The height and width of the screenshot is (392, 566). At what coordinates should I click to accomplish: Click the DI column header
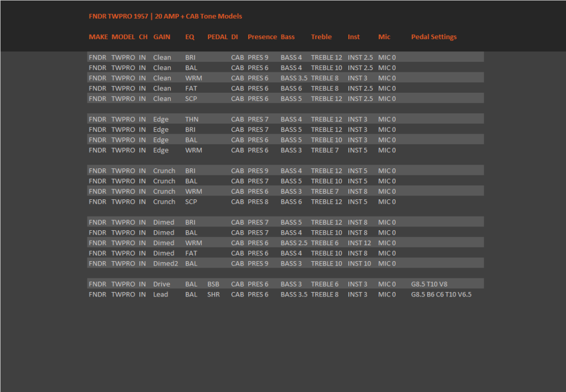coord(234,37)
